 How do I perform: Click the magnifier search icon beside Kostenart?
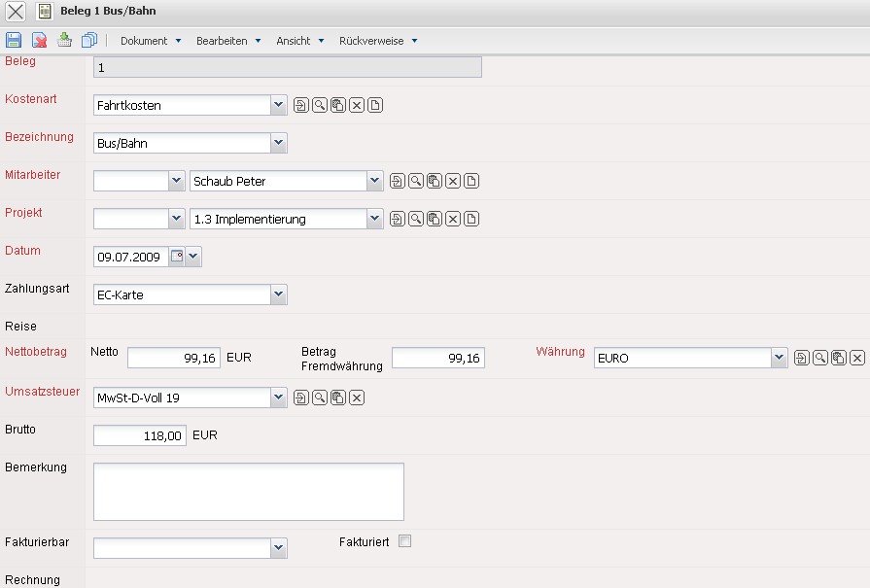[319, 105]
